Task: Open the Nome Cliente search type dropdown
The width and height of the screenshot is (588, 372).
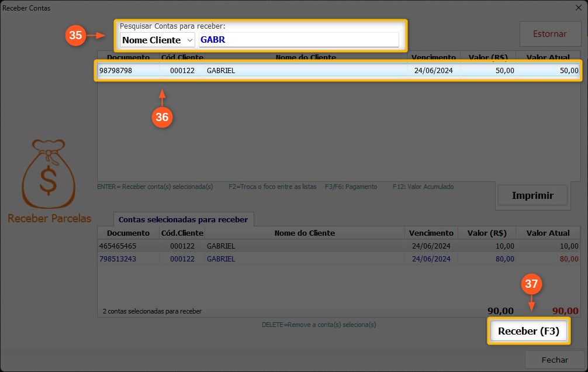Action: tap(157, 40)
